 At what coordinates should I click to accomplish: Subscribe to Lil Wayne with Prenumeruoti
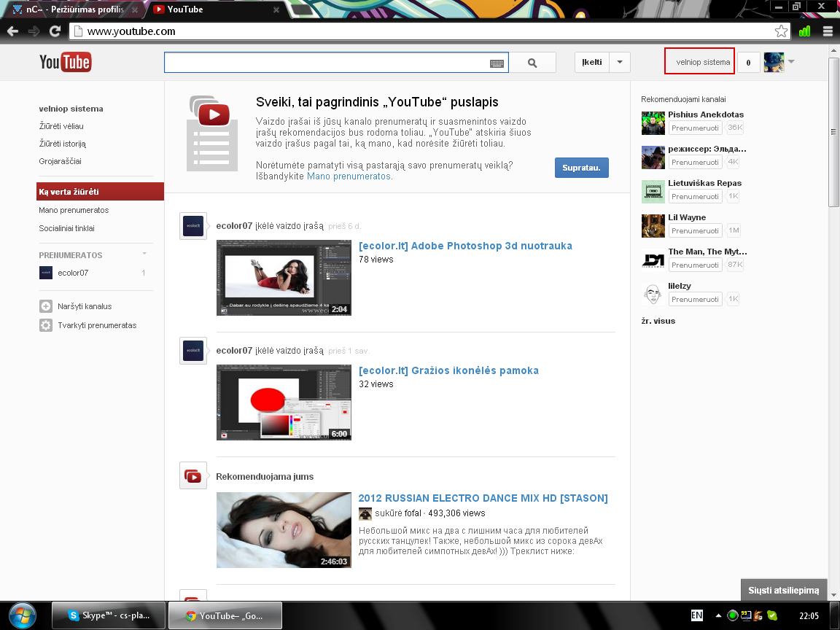[696, 231]
